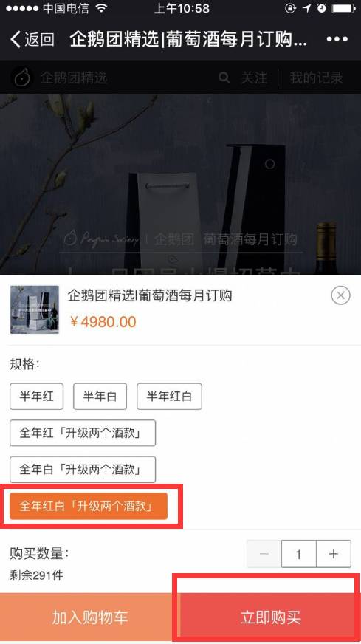Image resolution: width=361 pixels, height=644 pixels.
Task: Choose the 半年红白 specification
Action: (169, 397)
